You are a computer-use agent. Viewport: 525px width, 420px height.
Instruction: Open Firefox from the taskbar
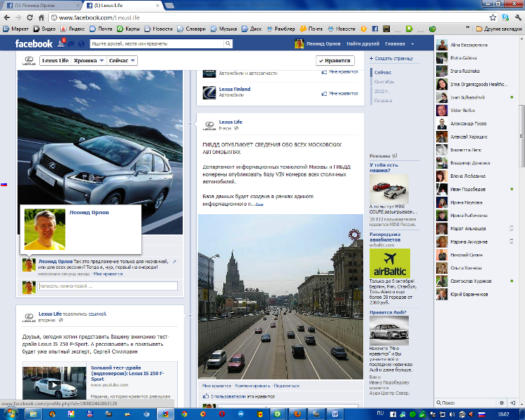[x=297, y=414]
